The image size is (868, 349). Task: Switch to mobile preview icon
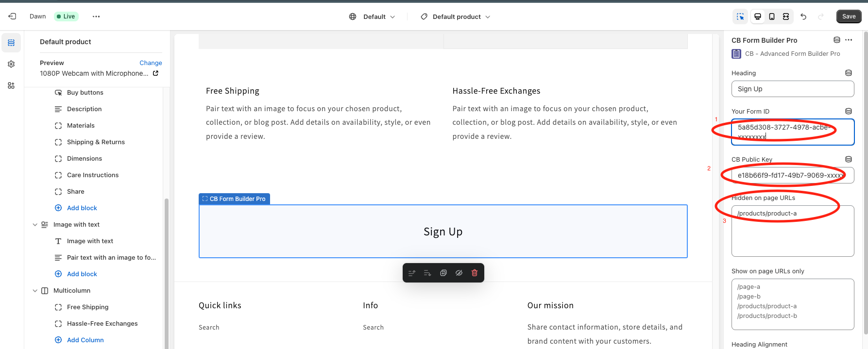coord(772,17)
